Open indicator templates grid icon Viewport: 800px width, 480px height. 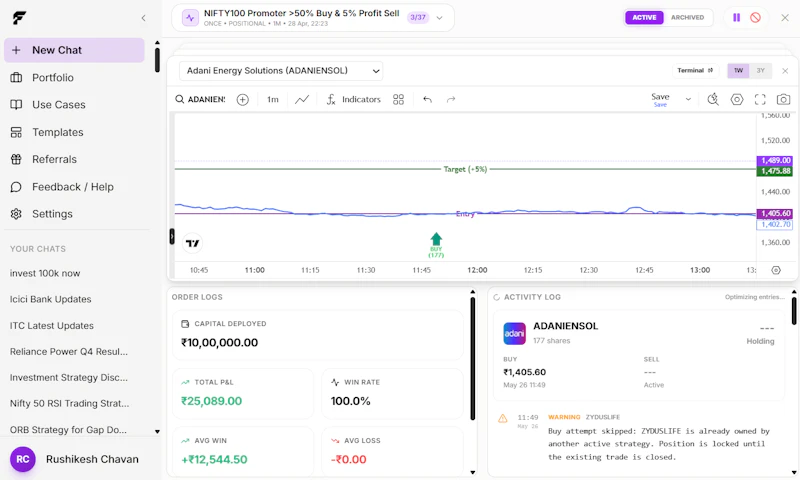398,99
